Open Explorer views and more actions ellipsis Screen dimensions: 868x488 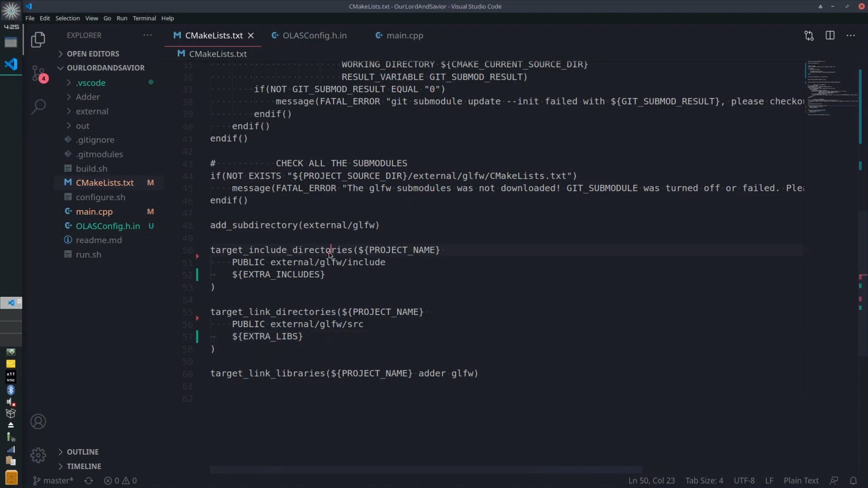point(147,35)
